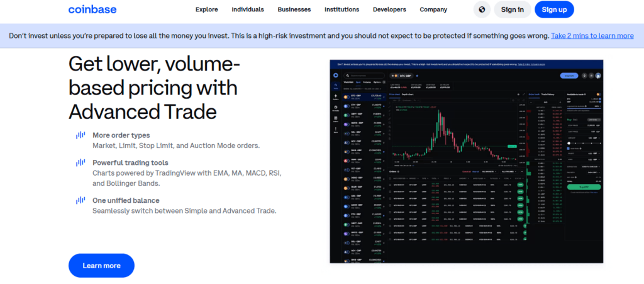Open the More sidebar icon in the preview

(x=336, y=130)
